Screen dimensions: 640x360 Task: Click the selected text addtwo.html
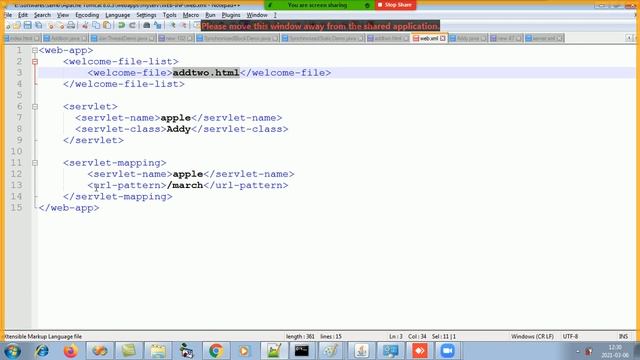206,73
